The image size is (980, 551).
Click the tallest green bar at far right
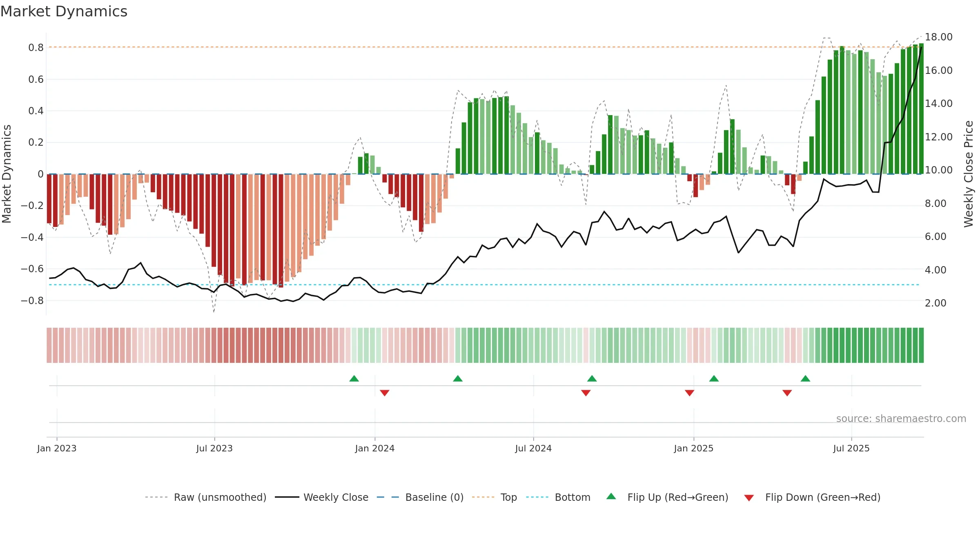click(x=921, y=109)
